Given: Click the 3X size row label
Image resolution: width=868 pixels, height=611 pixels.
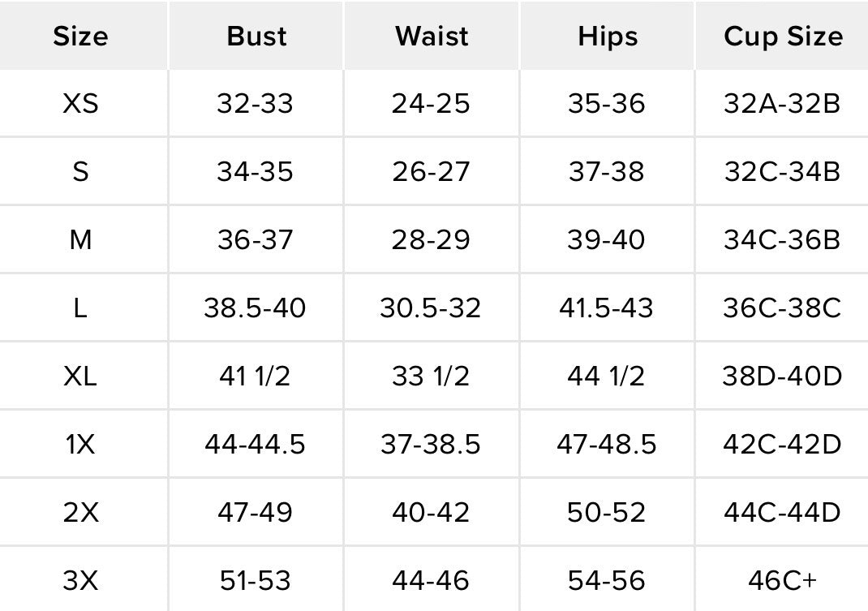Looking at the screenshot, I should [x=81, y=580].
